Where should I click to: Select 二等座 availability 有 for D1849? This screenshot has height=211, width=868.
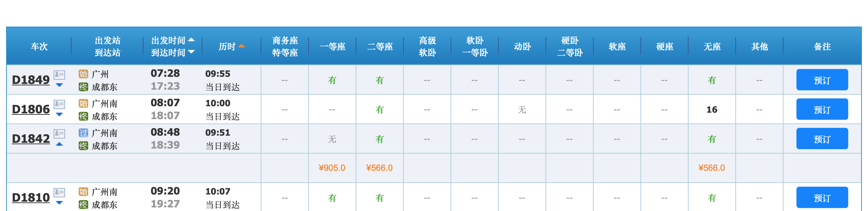coord(380,80)
